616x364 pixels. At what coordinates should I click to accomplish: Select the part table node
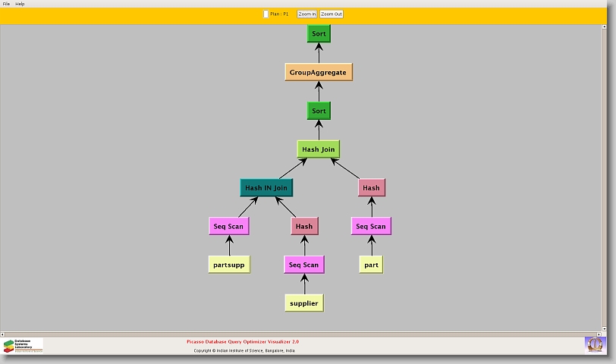[x=371, y=265]
